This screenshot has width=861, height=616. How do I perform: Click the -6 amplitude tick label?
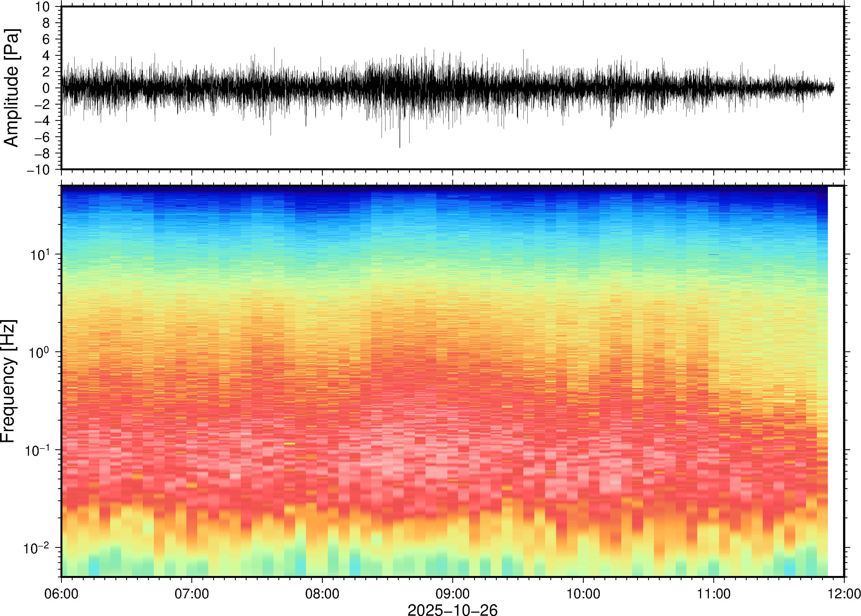[x=42, y=137]
